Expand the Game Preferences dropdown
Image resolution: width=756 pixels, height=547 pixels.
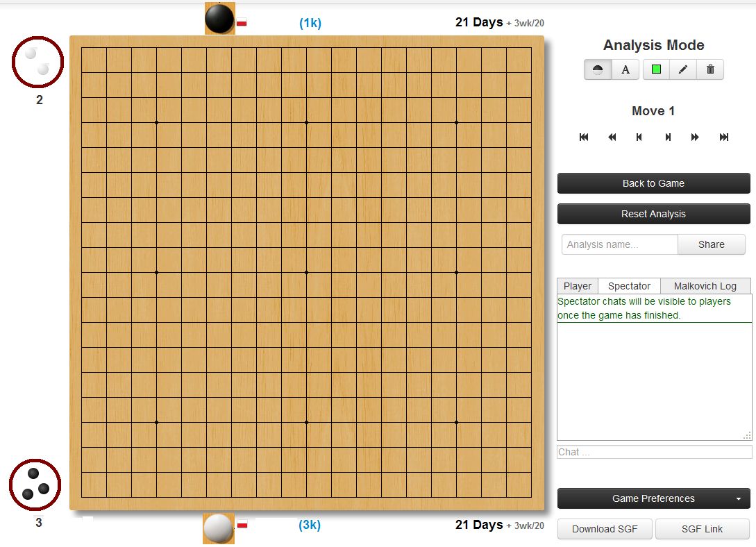[653, 498]
